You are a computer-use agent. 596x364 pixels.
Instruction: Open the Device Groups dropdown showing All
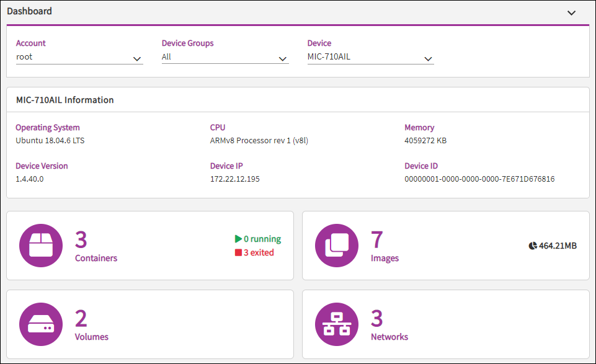point(225,57)
